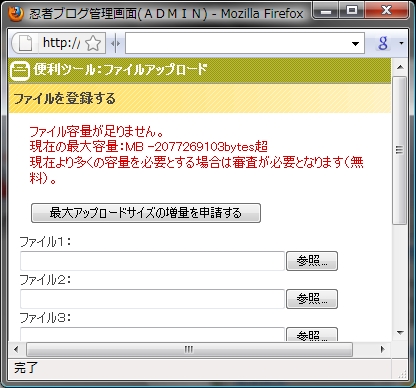
Task: Click the ファイル容量が足りません error message
Action: (97, 132)
